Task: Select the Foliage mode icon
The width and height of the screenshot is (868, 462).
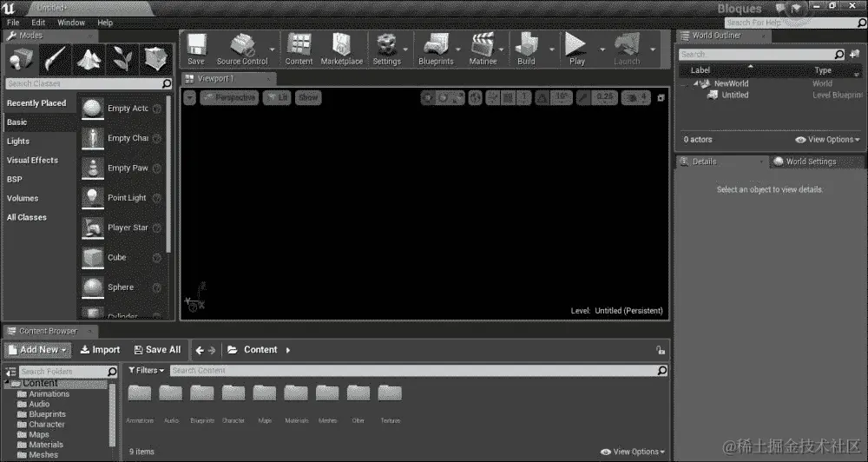Action: [x=122, y=58]
